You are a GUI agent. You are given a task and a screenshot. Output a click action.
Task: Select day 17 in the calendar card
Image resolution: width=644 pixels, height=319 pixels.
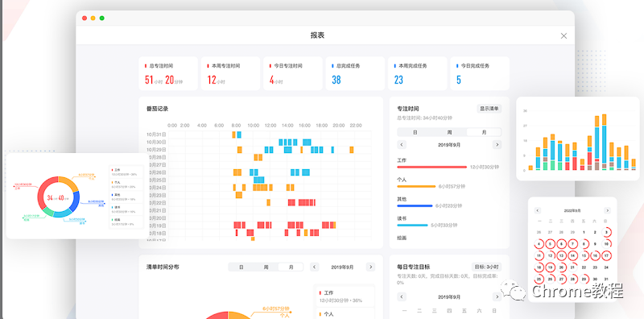(606, 255)
